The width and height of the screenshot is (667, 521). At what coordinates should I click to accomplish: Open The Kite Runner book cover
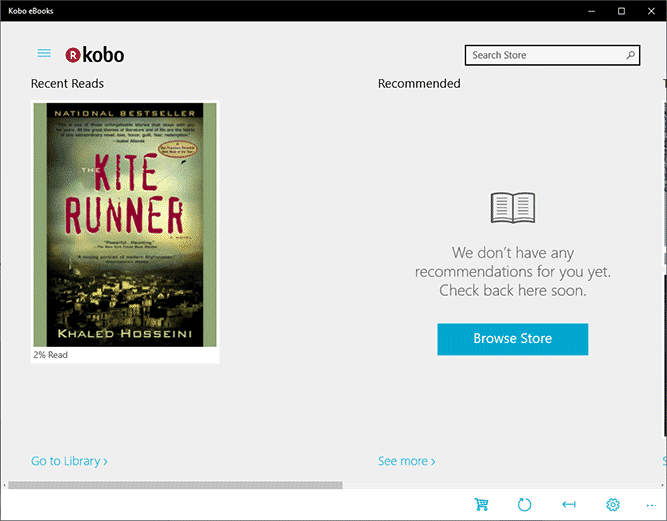[x=125, y=224]
